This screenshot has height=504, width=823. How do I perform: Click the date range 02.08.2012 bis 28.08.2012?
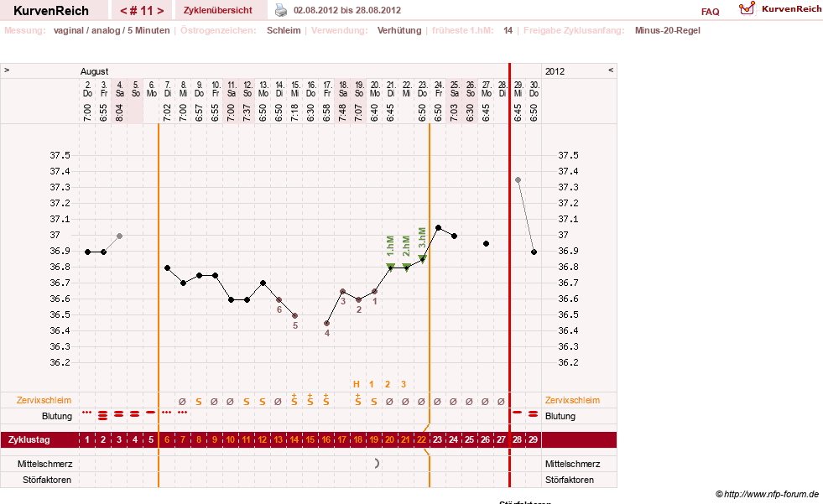347,11
